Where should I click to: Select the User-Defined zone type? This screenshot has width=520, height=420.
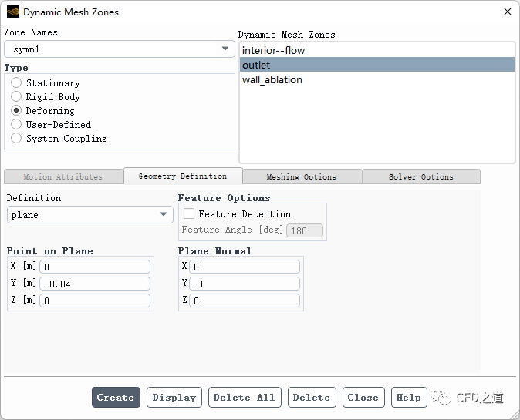(x=16, y=124)
